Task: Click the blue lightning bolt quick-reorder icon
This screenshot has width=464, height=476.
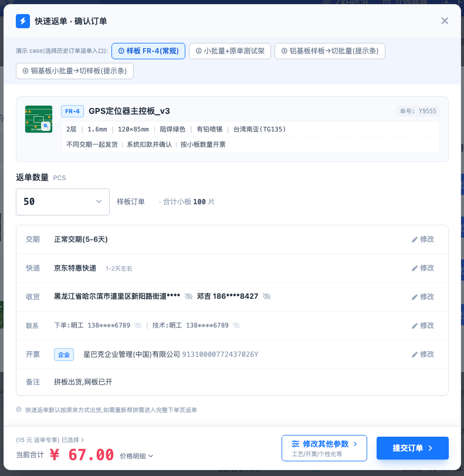Action: click(23, 21)
